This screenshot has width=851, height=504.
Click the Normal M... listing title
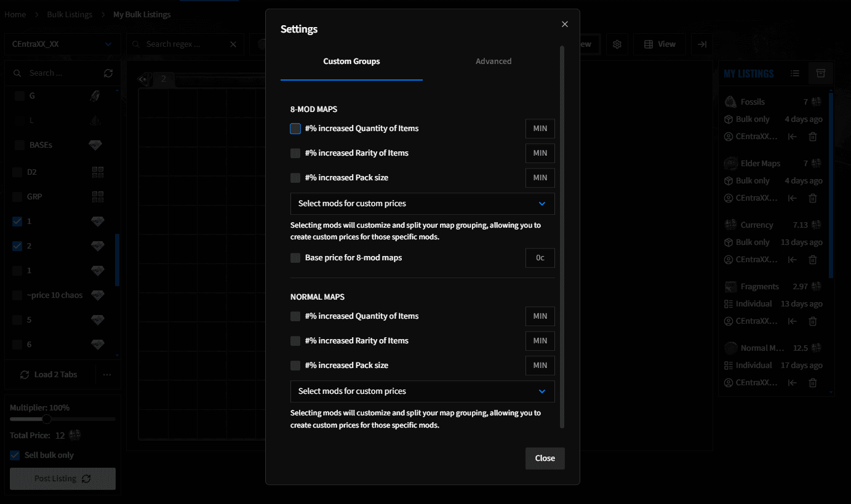click(761, 348)
